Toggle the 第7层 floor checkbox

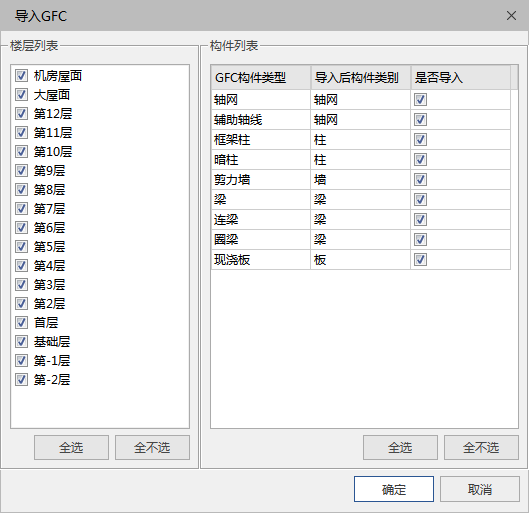pos(21,209)
